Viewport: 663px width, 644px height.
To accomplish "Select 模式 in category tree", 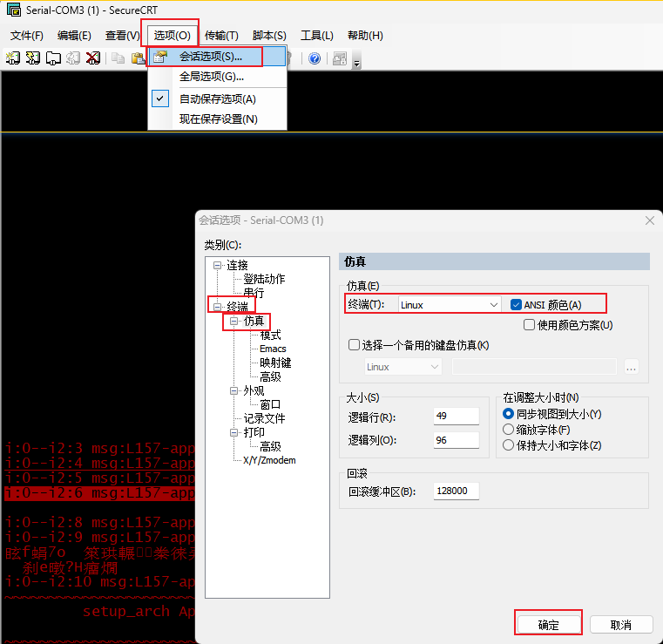I will [271, 336].
